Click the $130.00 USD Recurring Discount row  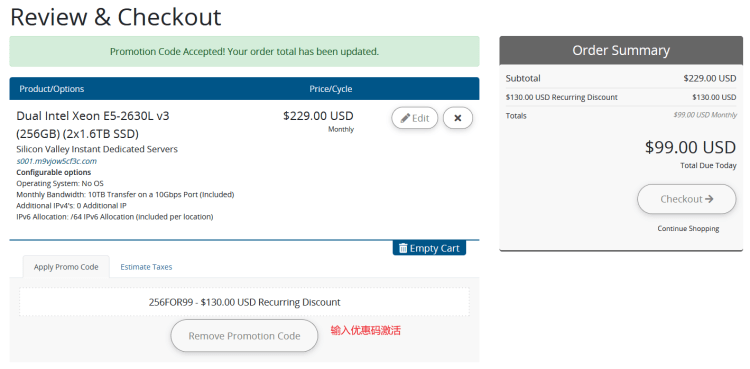(621, 97)
